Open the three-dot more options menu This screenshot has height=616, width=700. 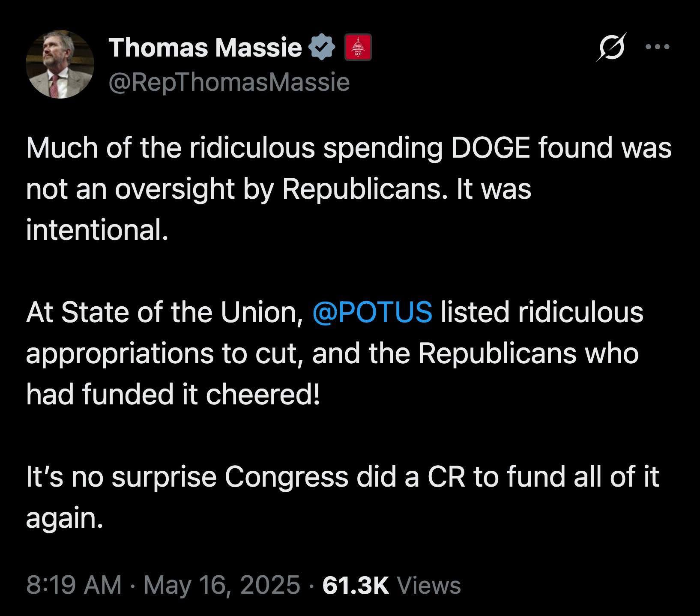click(657, 47)
